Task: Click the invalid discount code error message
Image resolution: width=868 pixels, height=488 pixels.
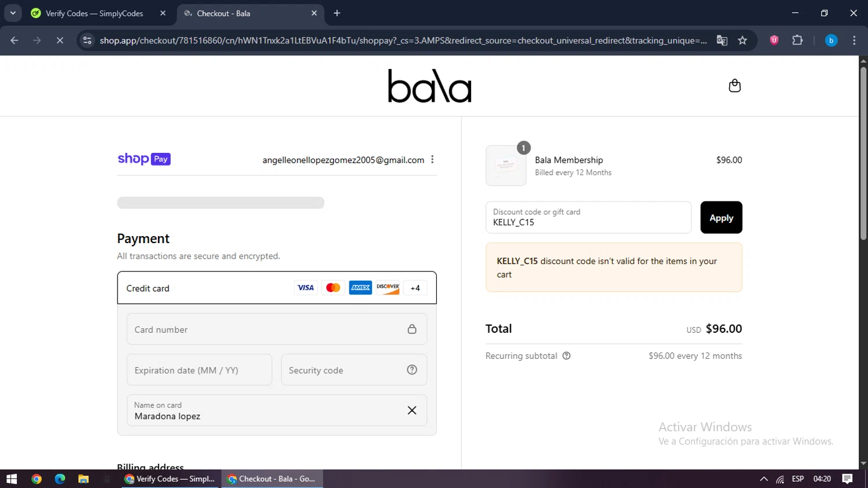Action: point(614,267)
